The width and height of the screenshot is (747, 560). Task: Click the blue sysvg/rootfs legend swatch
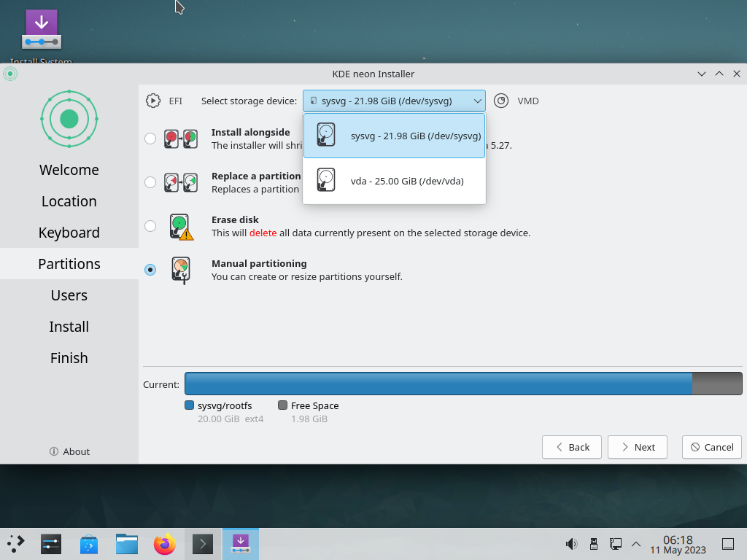pos(189,405)
